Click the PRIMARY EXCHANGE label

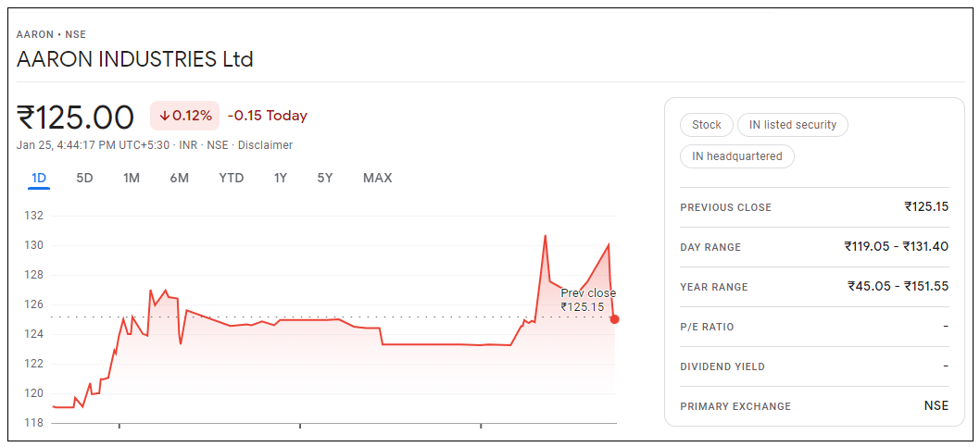[x=735, y=406]
